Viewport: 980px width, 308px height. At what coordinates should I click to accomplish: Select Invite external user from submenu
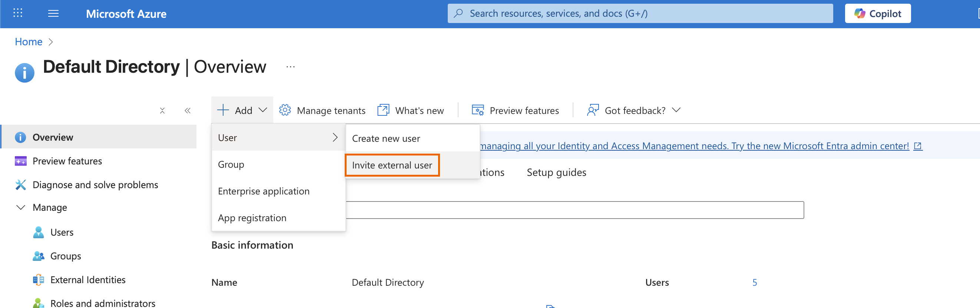pyautogui.click(x=392, y=165)
